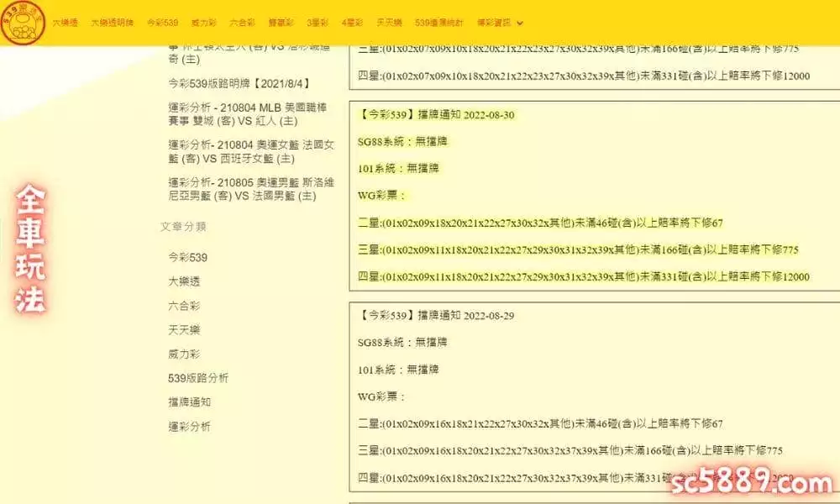Select 今彩539 under 文章分類 sidebar
The image size is (840, 504).
point(187,257)
